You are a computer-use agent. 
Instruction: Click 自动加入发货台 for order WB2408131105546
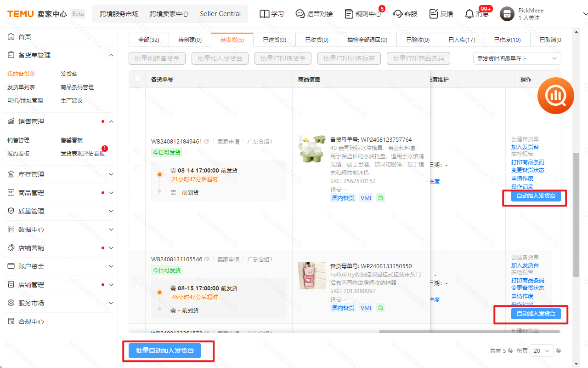point(536,314)
